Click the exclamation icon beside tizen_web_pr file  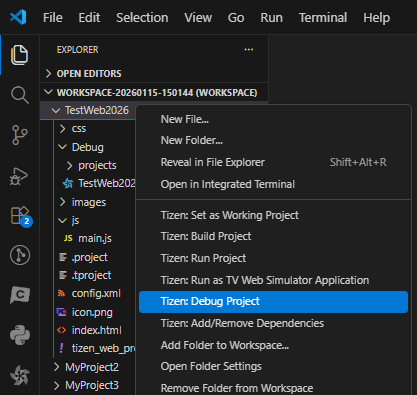coord(61,348)
